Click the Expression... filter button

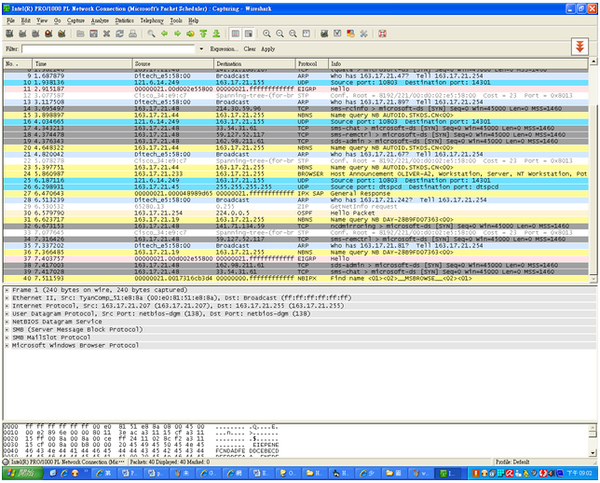pos(224,49)
